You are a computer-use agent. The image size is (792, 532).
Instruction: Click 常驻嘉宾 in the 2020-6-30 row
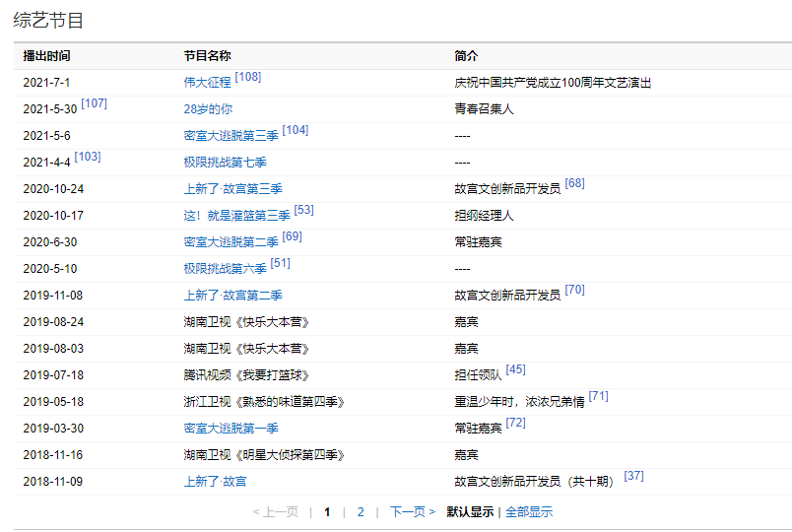click(x=478, y=242)
